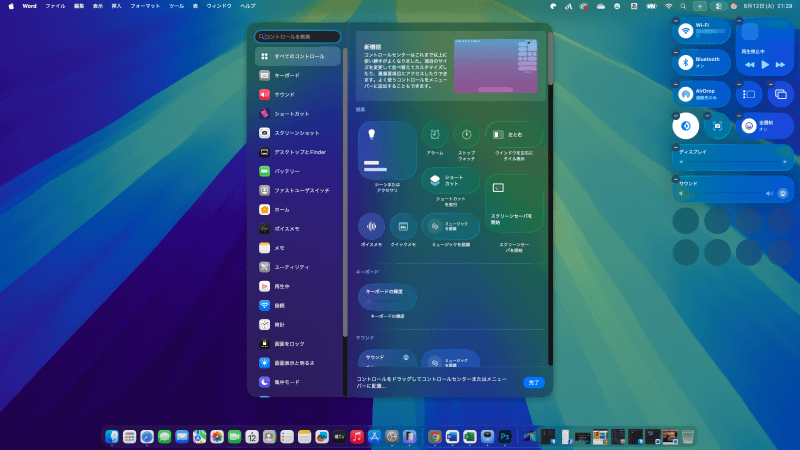Skip forward in the Now Playing tile
This screenshot has width=800, height=450.
click(780, 65)
